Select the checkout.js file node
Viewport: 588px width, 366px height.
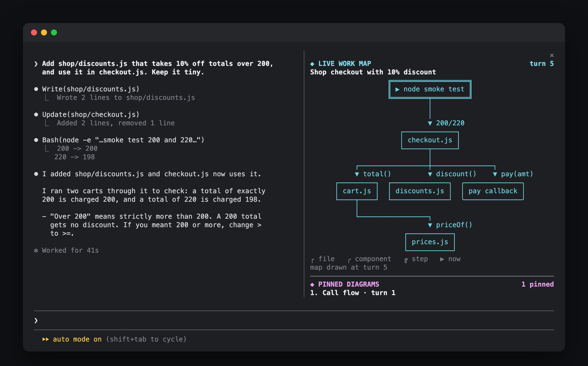tap(430, 140)
